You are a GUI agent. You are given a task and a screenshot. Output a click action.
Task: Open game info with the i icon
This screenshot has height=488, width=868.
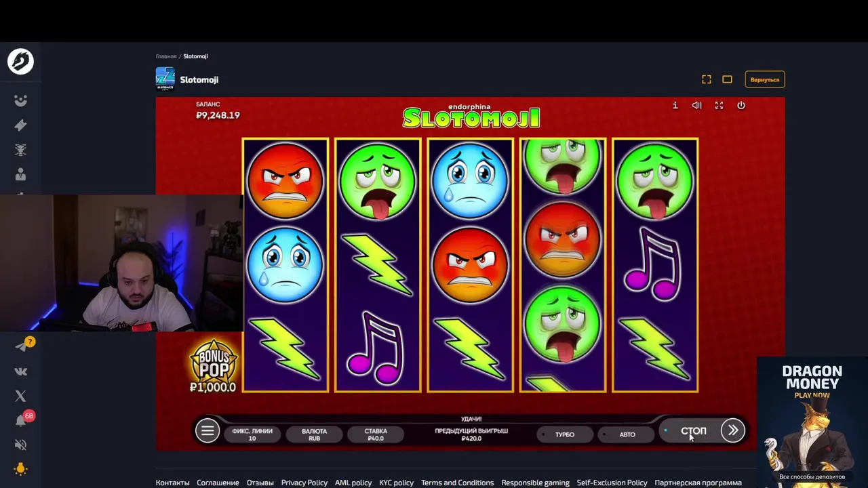675,105
